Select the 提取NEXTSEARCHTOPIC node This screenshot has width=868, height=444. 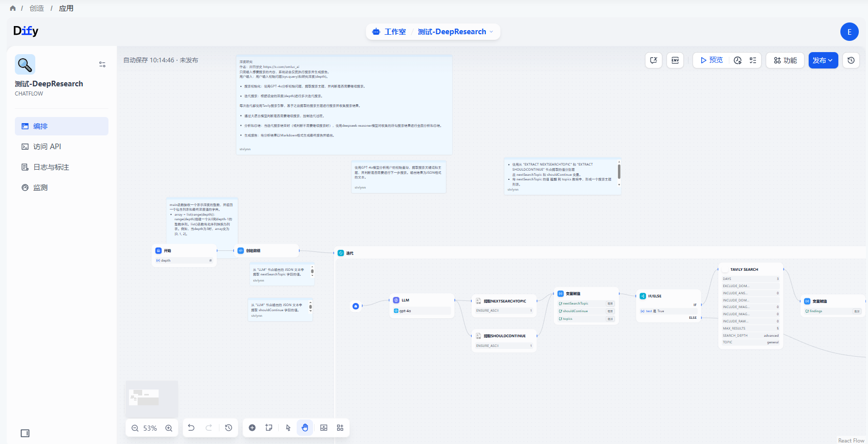coord(504,306)
